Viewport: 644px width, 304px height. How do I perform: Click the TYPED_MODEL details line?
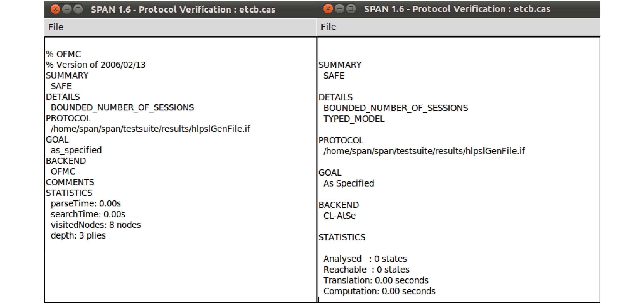[354, 119]
